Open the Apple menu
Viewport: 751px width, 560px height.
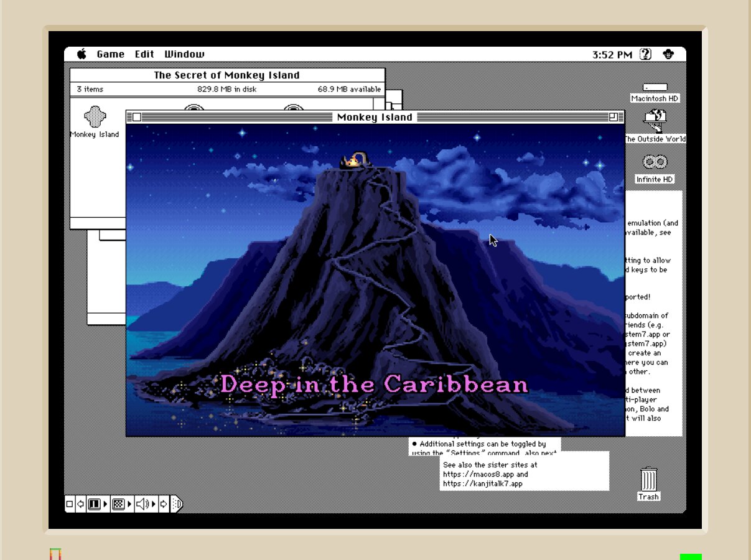point(82,54)
